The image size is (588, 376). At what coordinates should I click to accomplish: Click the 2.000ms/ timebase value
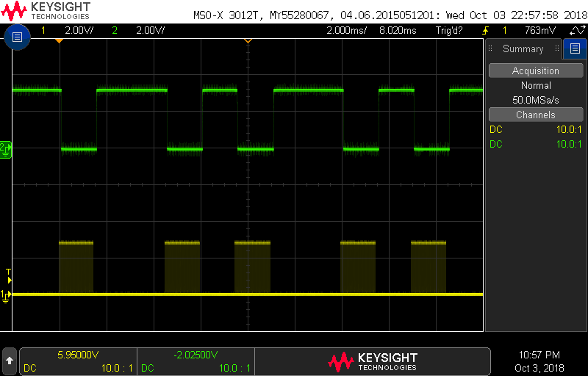[346, 31]
